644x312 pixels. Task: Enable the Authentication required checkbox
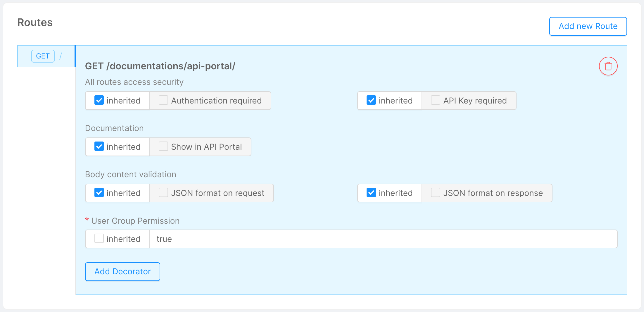[163, 100]
